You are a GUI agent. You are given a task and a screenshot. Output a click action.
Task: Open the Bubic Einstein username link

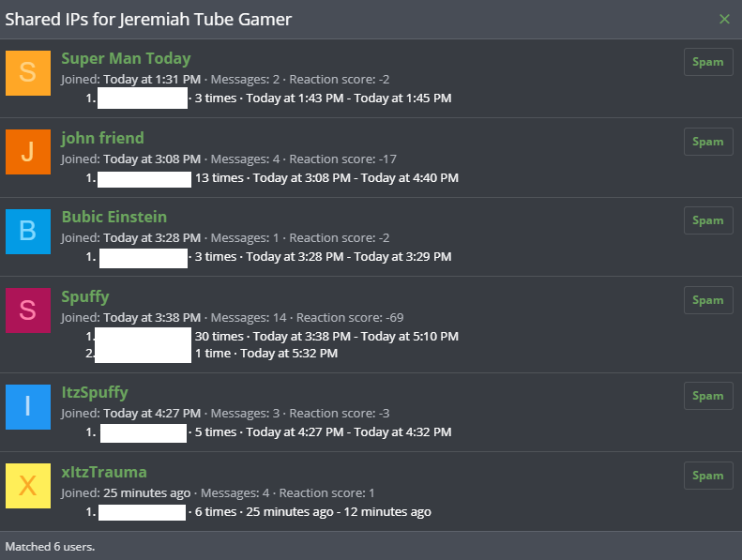pos(114,217)
